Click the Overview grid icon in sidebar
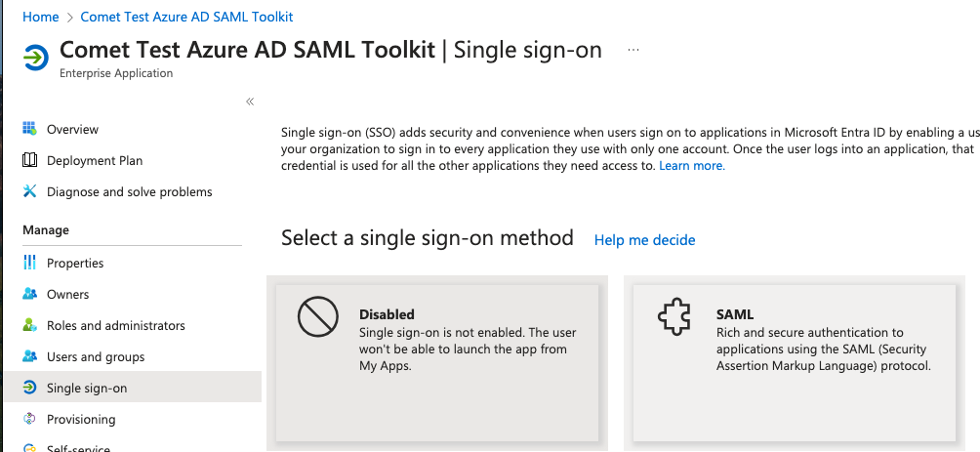This screenshot has height=452, width=980. coord(29,129)
